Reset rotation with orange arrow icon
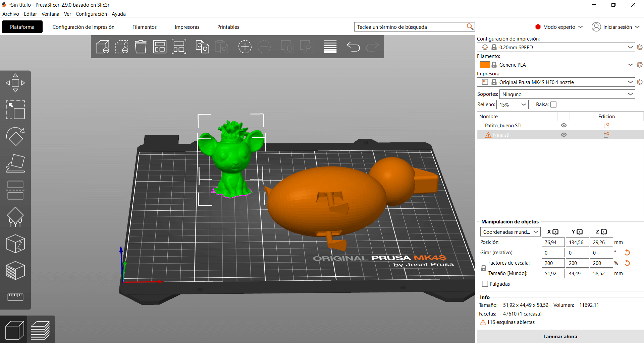 pyautogui.click(x=627, y=253)
